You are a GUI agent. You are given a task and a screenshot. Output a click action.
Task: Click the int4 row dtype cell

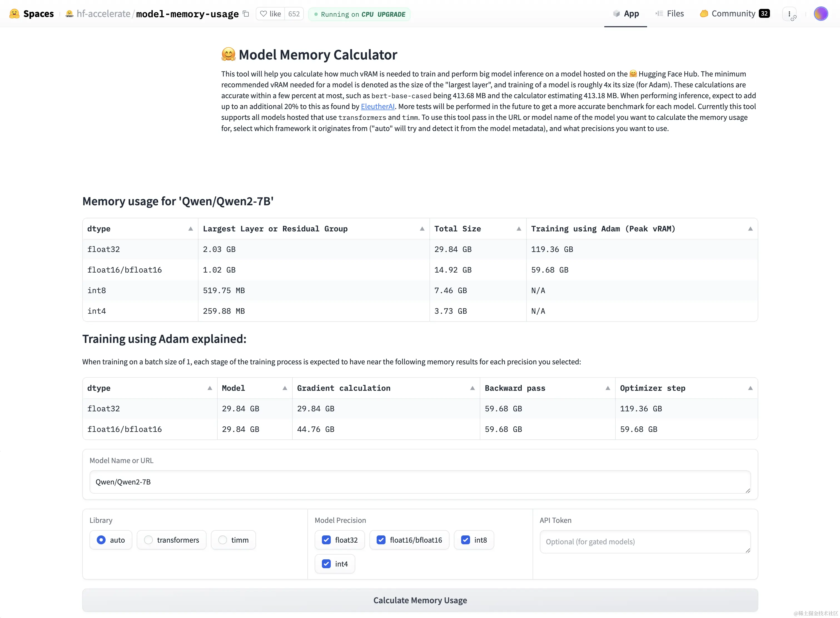coord(140,311)
